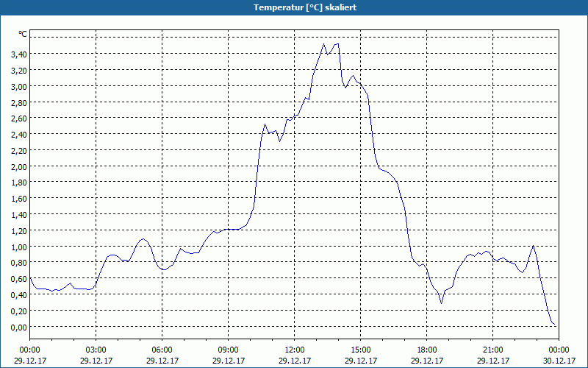This screenshot has width=588, height=368.
Task: Click the 30.12.17 date label
Action: coord(559,361)
